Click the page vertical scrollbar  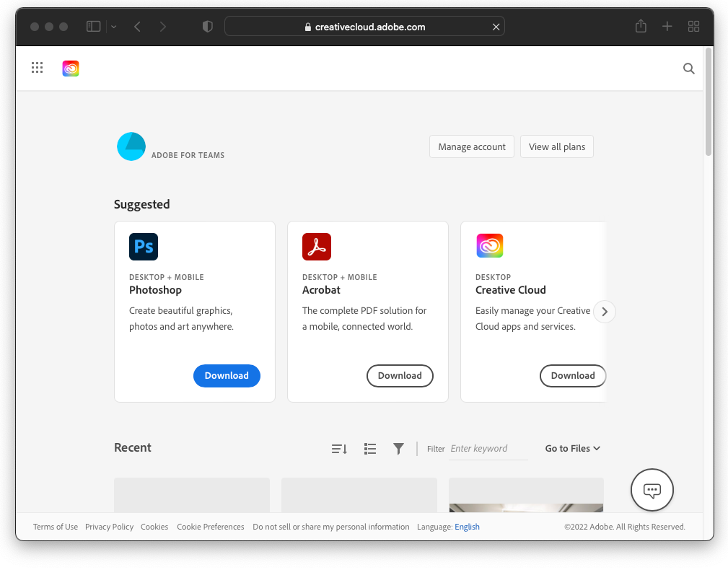(x=709, y=101)
